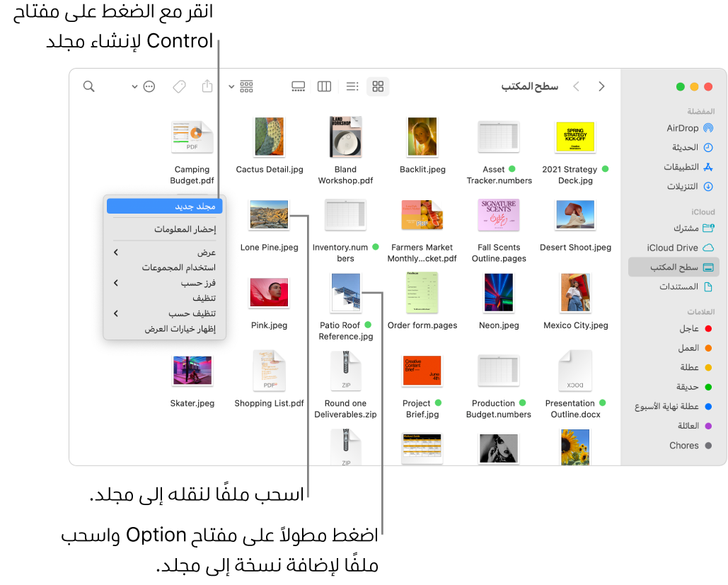The height and width of the screenshot is (585, 728).
Task: Click the back navigation arrow
Action: click(x=601, y=86)
